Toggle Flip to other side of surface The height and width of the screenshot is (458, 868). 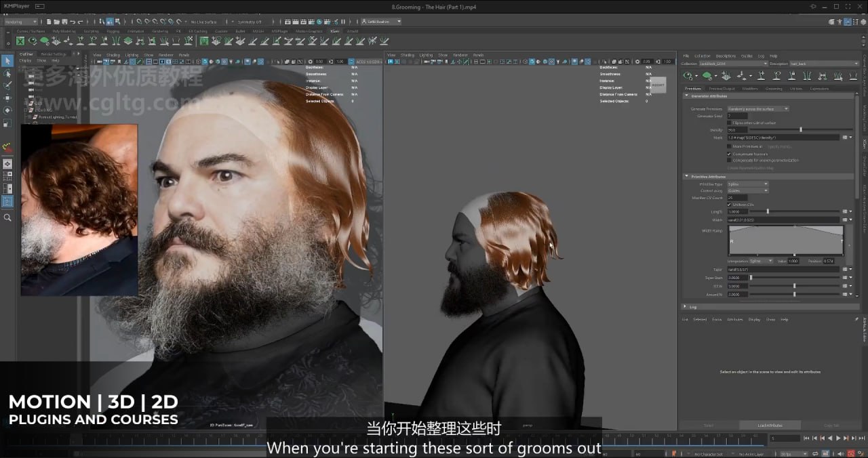tap(729, 123)
